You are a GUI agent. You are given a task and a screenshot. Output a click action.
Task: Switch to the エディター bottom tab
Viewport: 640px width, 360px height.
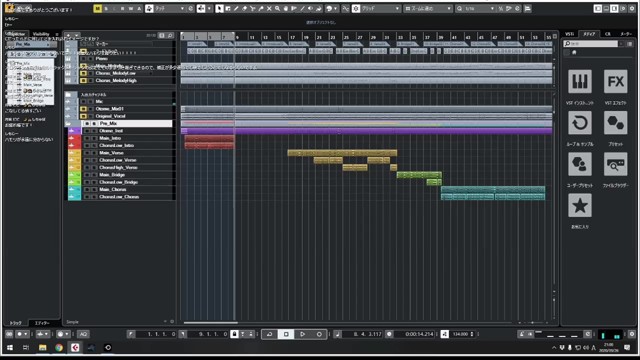click(42, 323)
